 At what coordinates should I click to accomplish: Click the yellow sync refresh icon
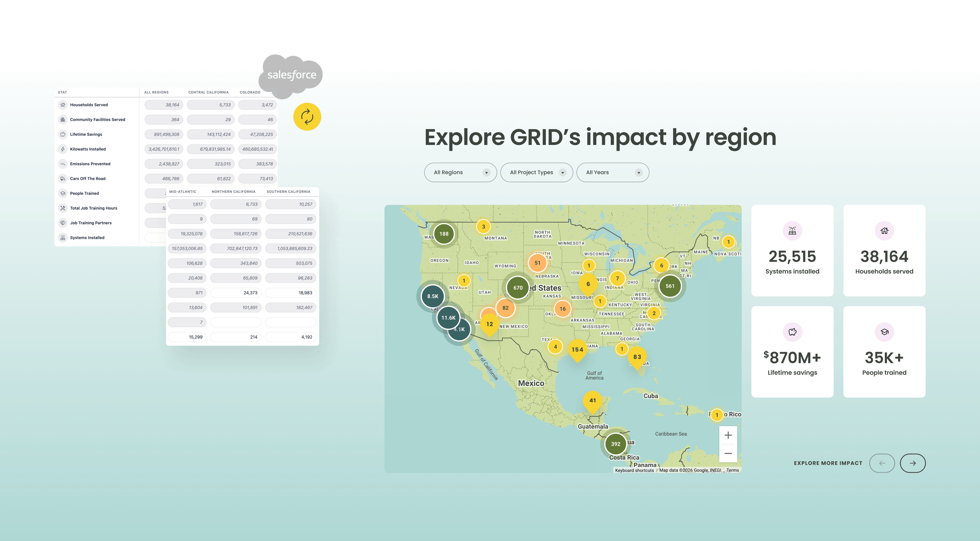pos(307,117)
